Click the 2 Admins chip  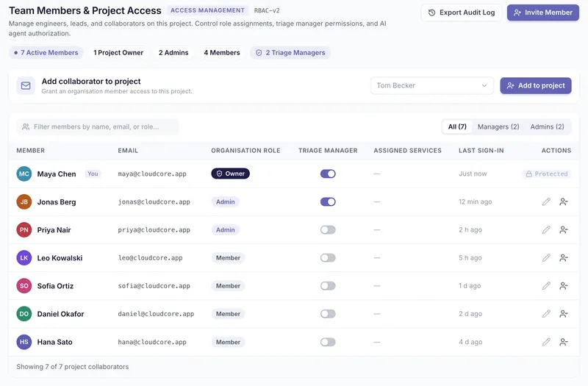[x=173, y=53]
